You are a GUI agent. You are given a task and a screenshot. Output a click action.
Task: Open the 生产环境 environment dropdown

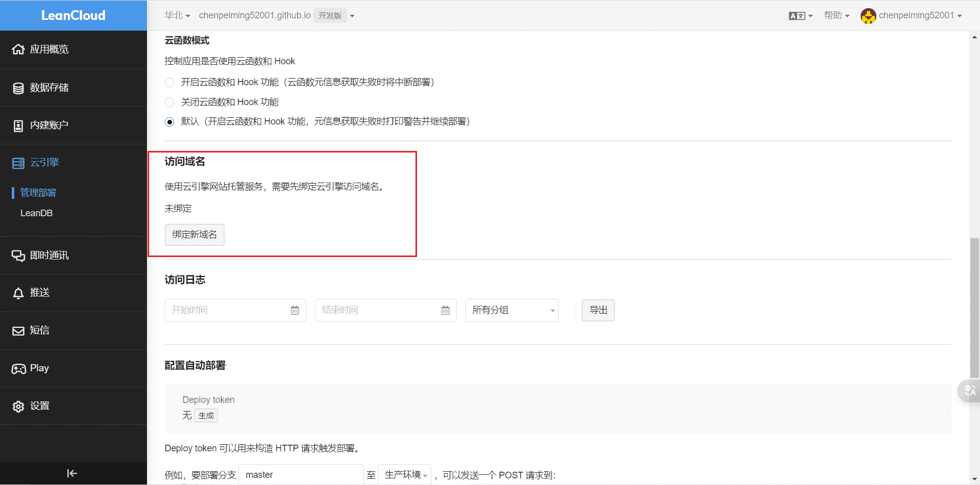(404, 475)
